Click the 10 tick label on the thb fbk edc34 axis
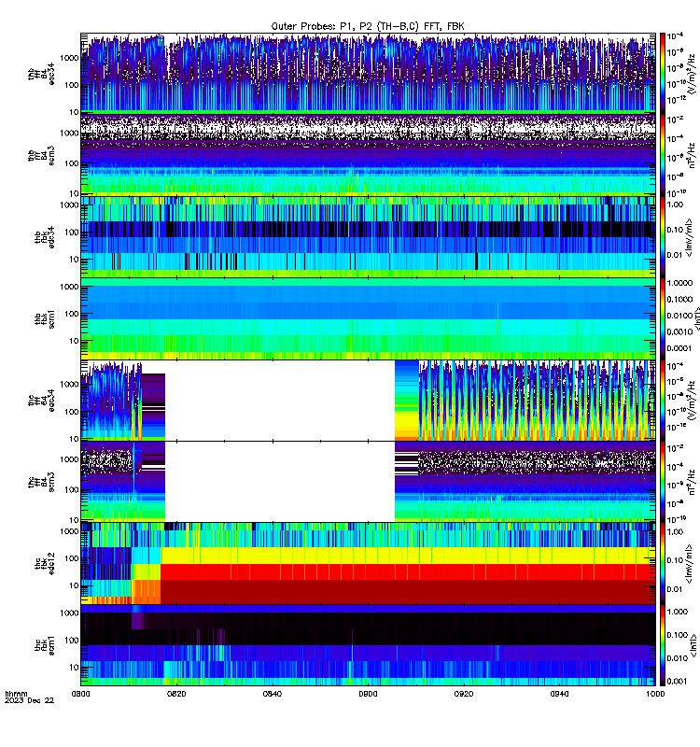This screenshot has width=700, height=747. tap(74, 260)
